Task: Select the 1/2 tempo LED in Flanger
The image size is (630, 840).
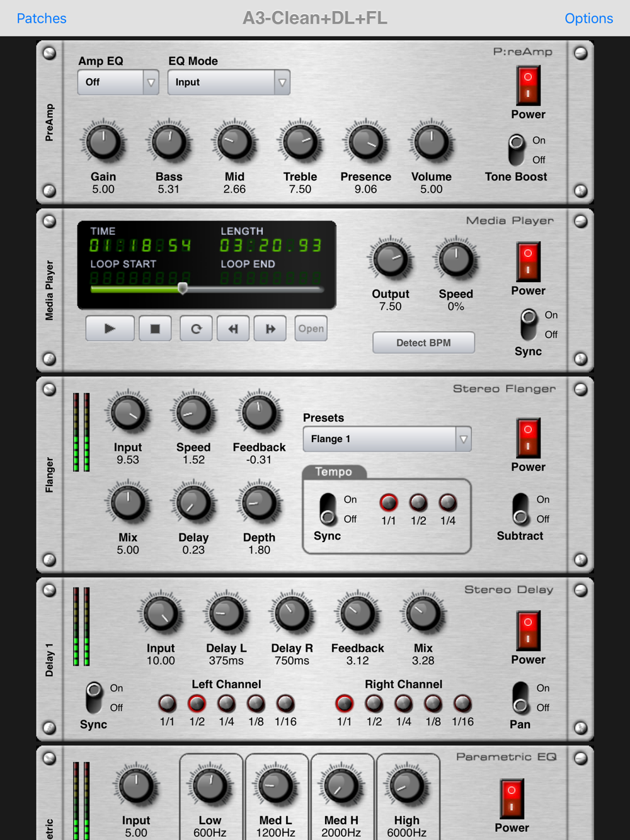Action: 418,502
